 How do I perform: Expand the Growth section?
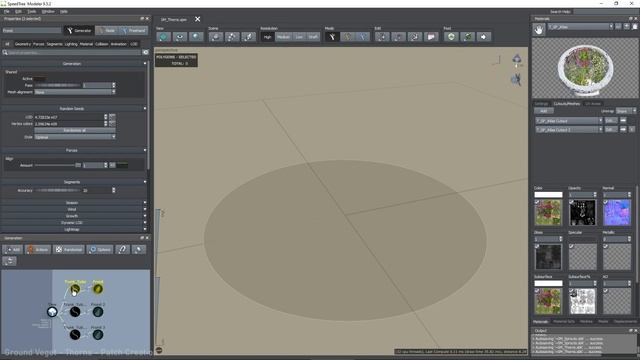(x=145, y=216)
